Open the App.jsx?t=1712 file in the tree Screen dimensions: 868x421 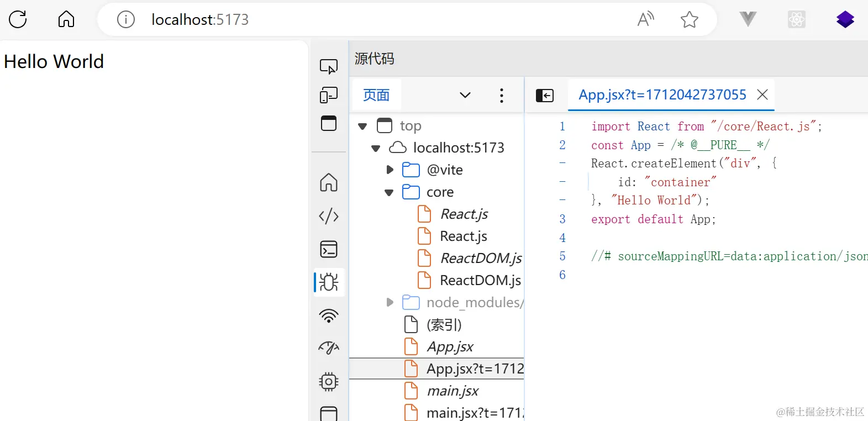point(436,369)
